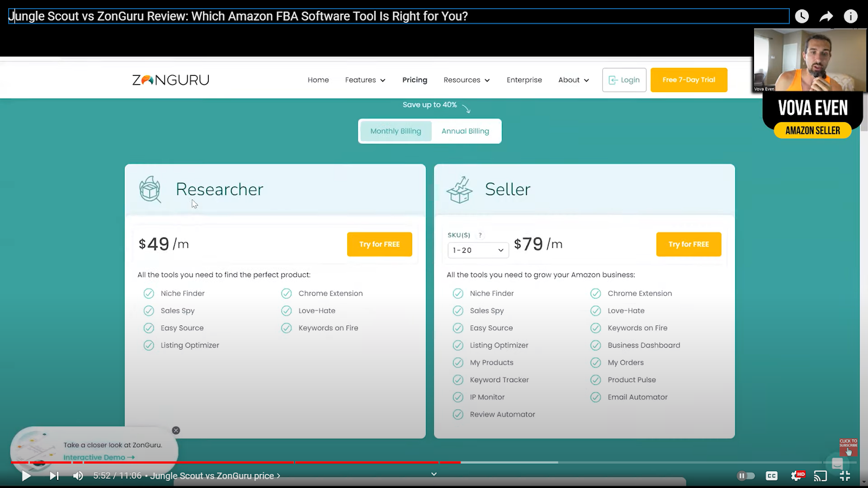The image size is (868, 488).
Task: Click the Watch Later clock icon
Action: 801,16
